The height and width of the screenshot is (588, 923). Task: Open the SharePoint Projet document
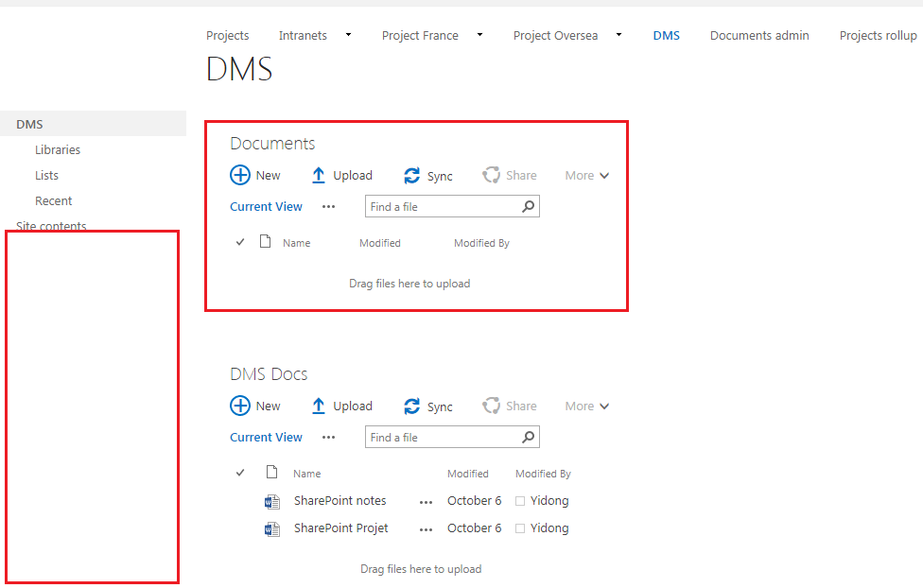340,527
